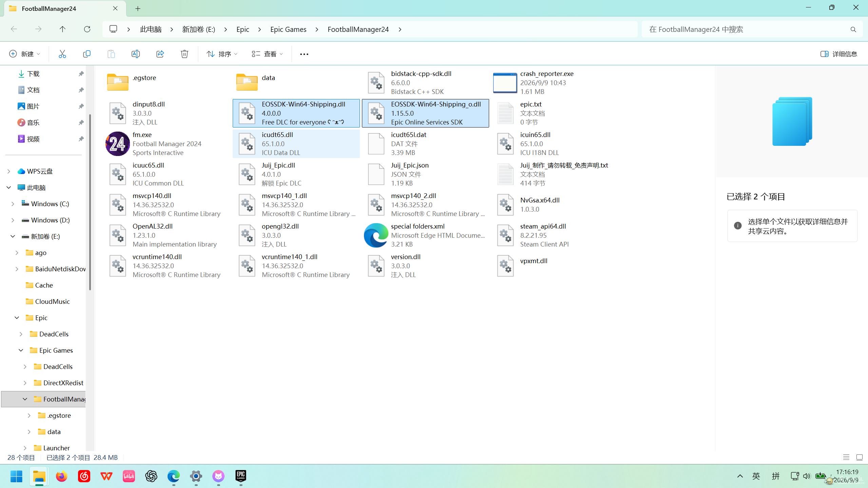
Task: Select the Juij_Epic.dll file
Action: pos(296,174)
